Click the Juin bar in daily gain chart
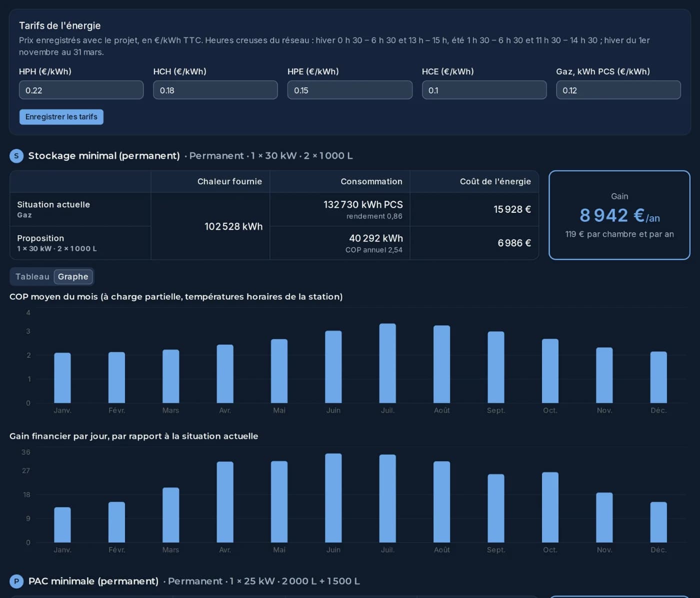 (333, 498)
